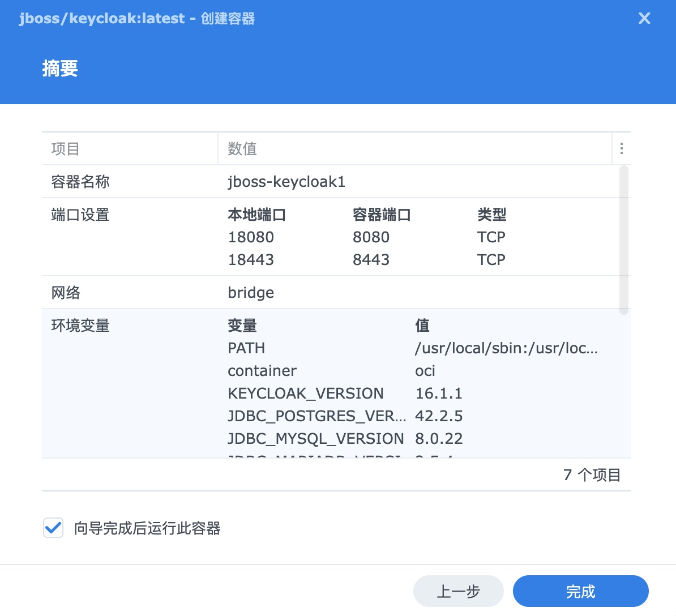This screenshot has height=616, width=676.
Task: Click the 7 个项目 item count
Action: pos(592,474)
